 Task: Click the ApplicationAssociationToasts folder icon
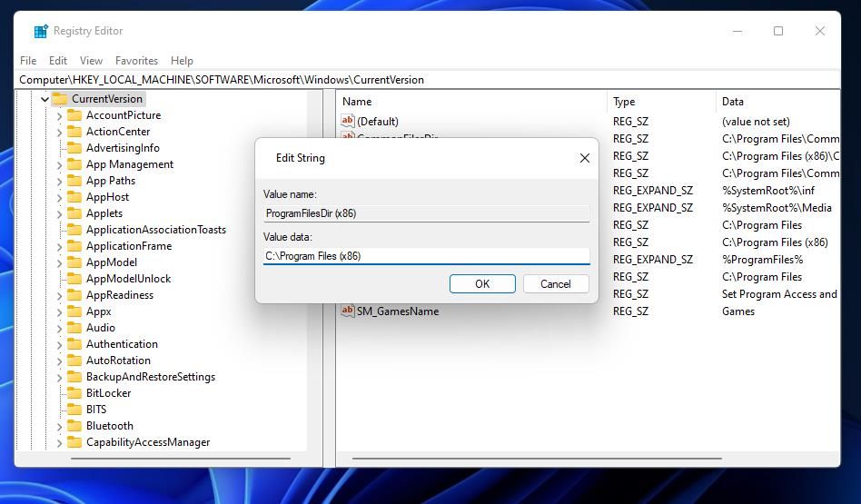pos(74,230)
